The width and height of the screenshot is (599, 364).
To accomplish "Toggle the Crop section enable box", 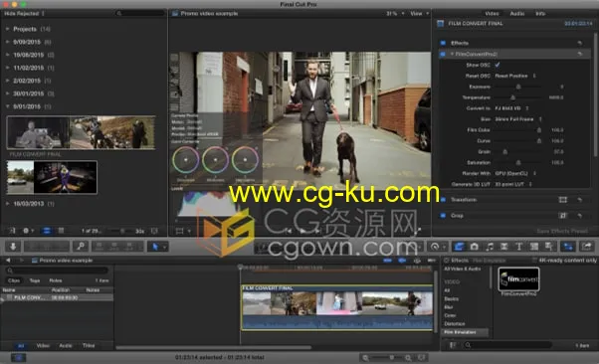I will [443, 216].
